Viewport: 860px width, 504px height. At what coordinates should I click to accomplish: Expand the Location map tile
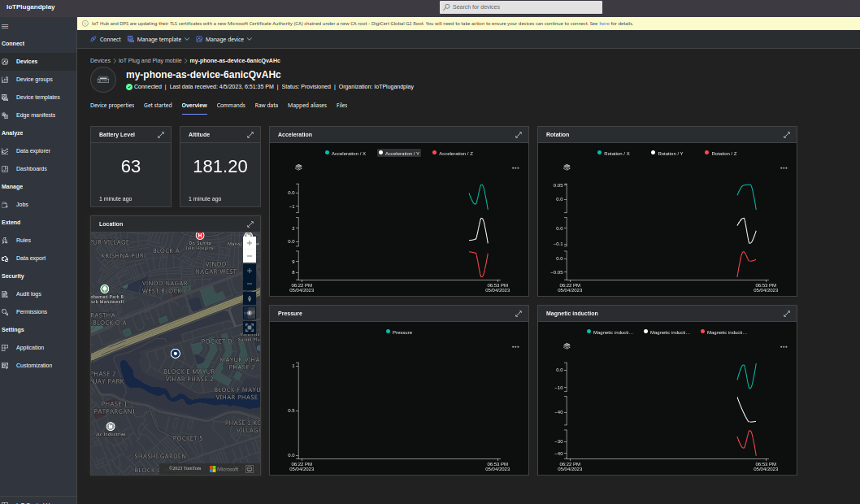[x=250, y=224]
